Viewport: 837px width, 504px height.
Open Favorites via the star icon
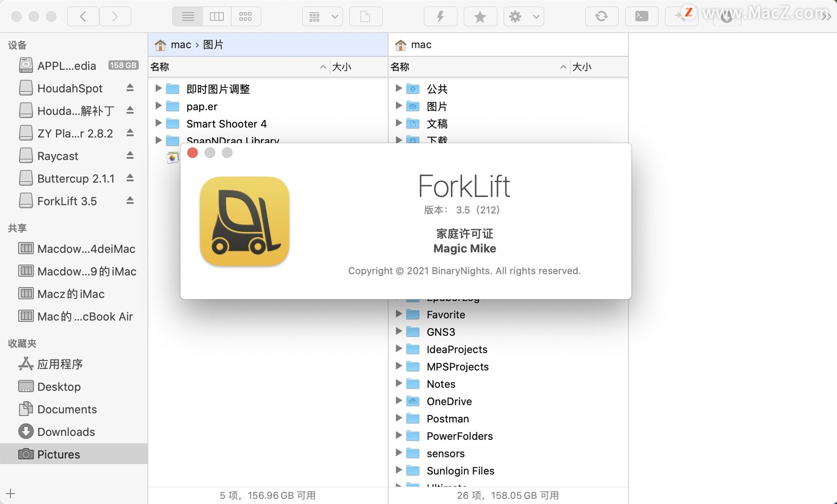tap(480, 16)
